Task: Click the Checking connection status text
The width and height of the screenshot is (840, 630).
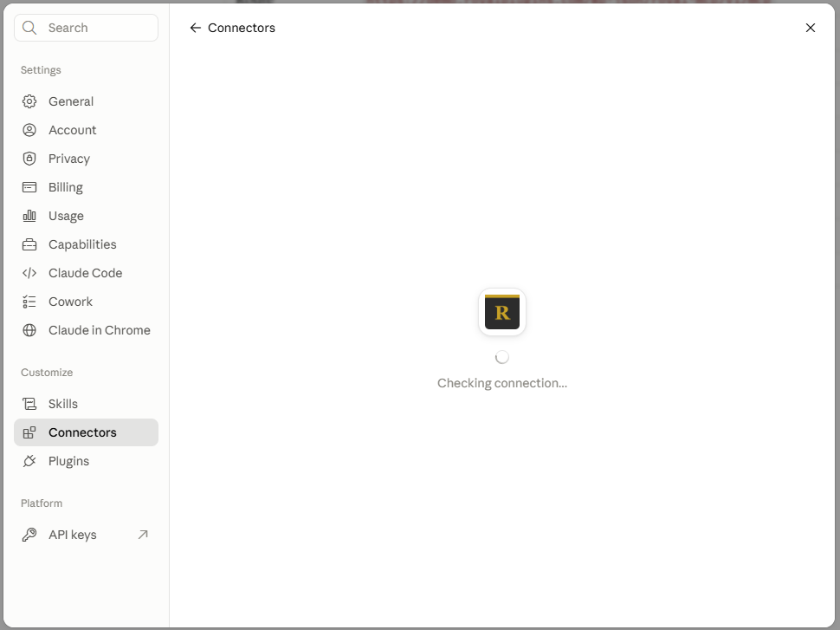Action: (502, 383)
